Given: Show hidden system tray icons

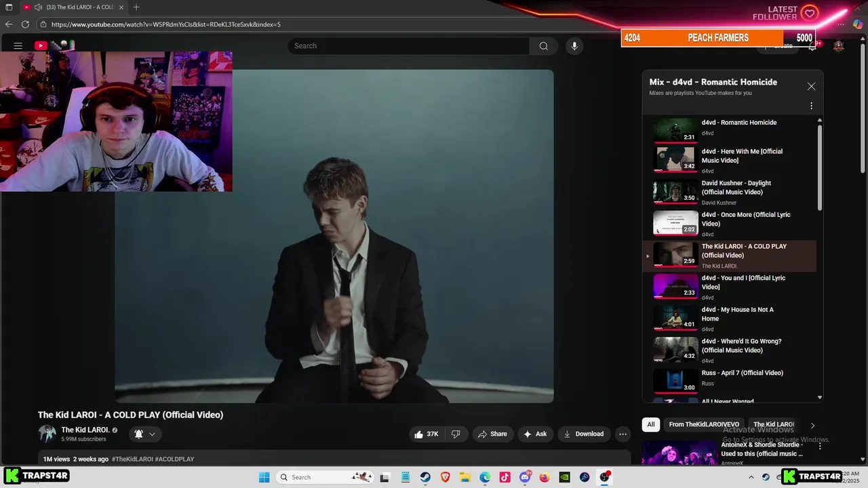Looking at the screenshot, I should (x=751, y=477).
